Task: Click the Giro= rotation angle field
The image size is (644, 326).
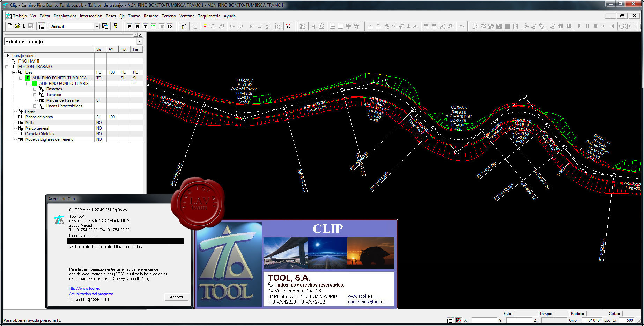Action: 592,320
